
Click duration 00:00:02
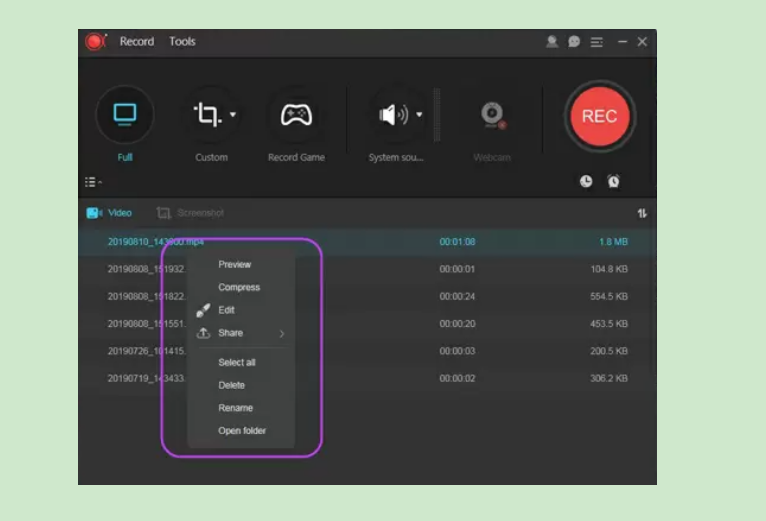[457, 379]
